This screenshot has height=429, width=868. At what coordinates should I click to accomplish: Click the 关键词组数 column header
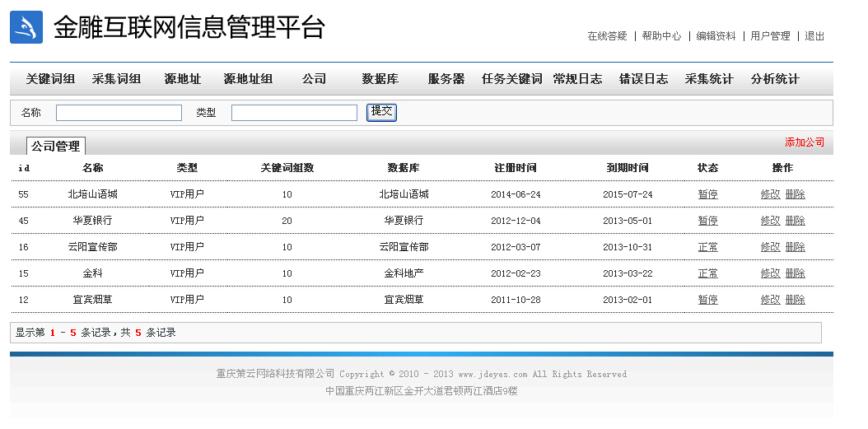click(287, 168)
